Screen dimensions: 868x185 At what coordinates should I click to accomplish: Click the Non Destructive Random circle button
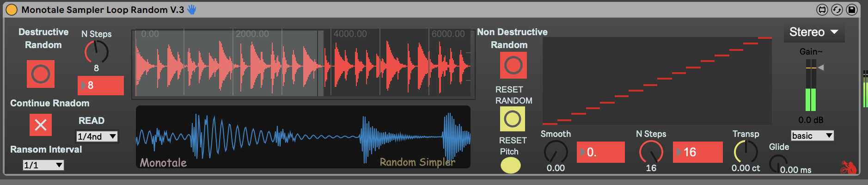513,65
